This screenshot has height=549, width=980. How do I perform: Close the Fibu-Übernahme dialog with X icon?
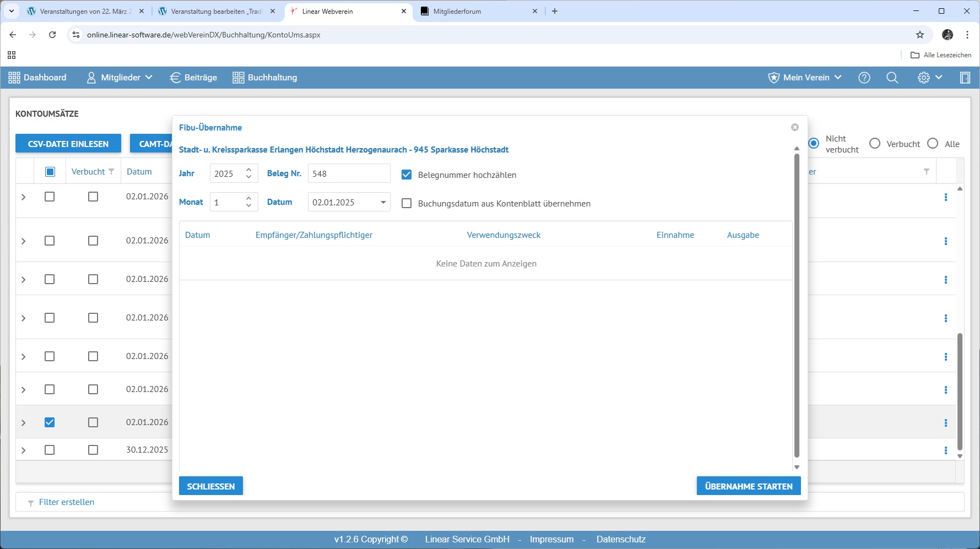(794, 127)
